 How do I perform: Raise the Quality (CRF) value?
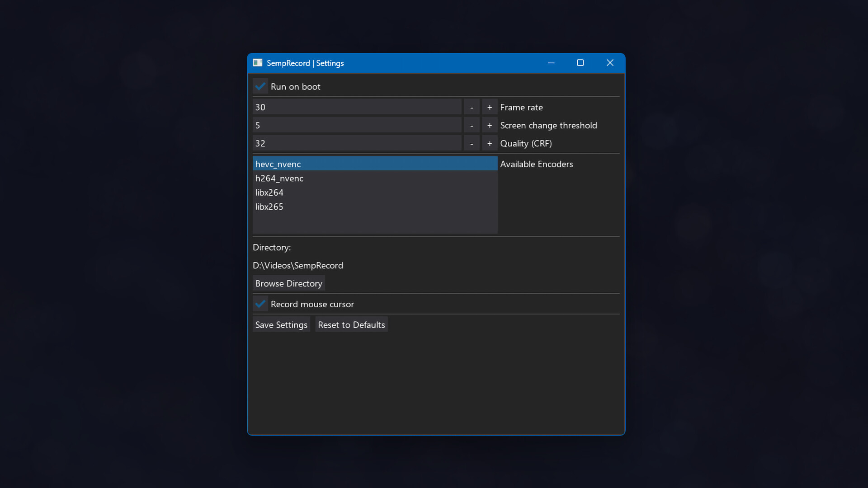(489, 143)
